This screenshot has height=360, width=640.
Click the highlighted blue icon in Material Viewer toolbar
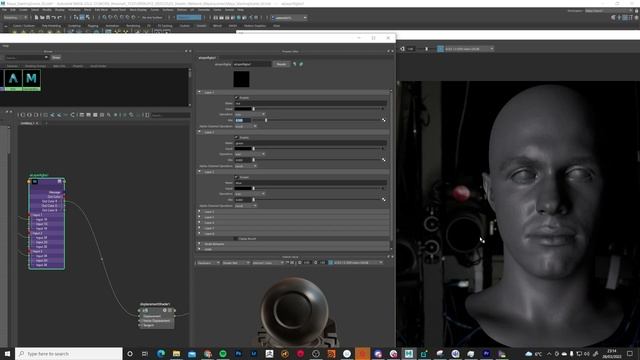coord(331,262)
